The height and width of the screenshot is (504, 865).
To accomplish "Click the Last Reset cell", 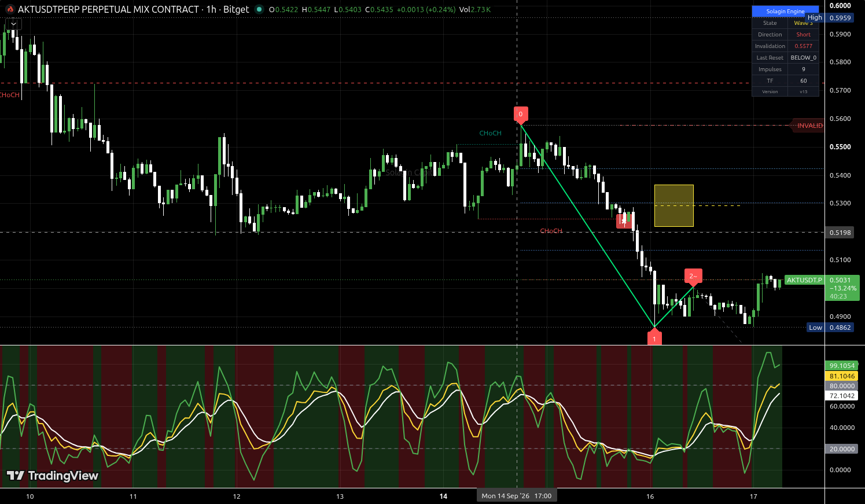I will [770, 58].
